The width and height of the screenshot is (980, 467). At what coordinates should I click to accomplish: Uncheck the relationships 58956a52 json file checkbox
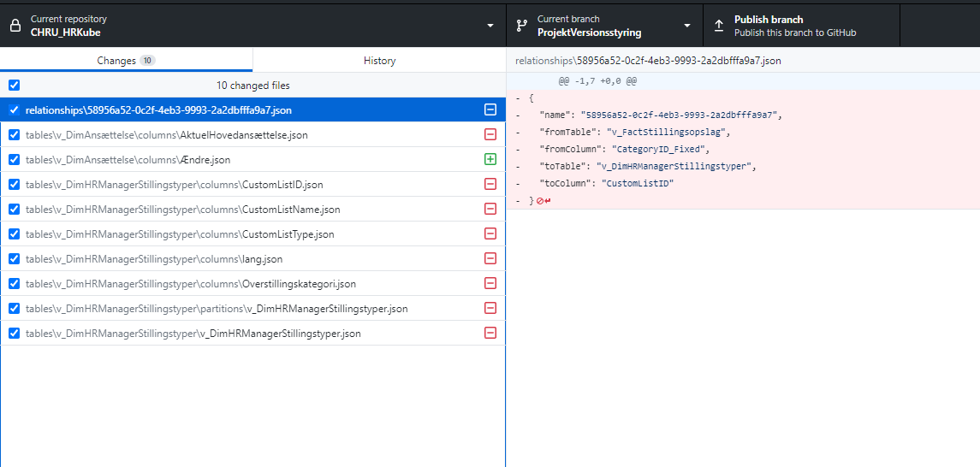pyautogui.click(x=15, y=109)
